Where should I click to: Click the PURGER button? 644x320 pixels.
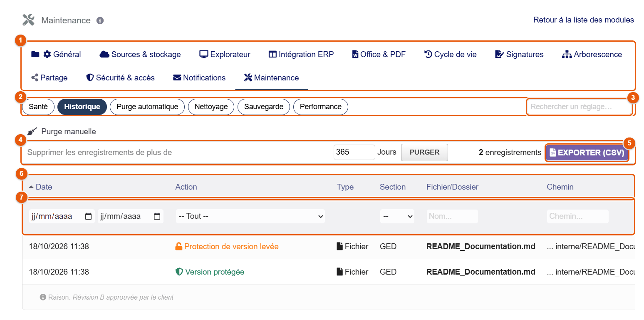pyautogui.click(x=424, y=152)
